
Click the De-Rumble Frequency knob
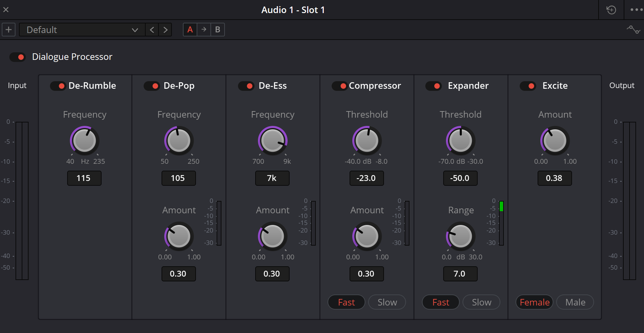[85, 140]
